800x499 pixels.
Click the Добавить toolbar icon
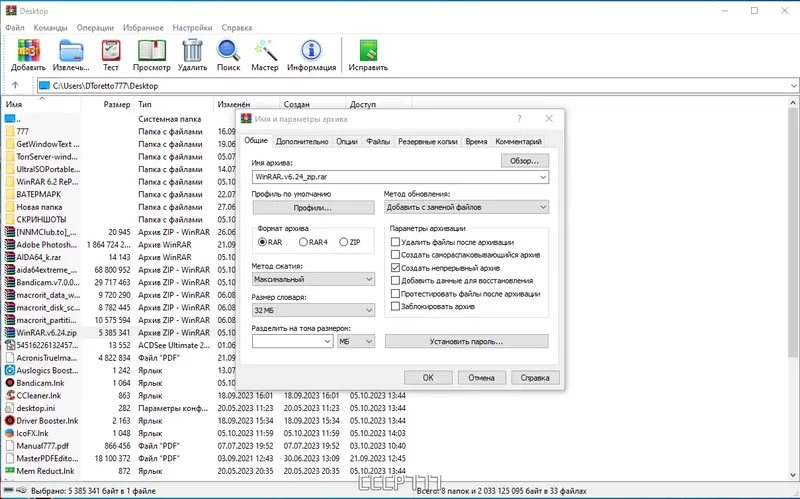29,51
